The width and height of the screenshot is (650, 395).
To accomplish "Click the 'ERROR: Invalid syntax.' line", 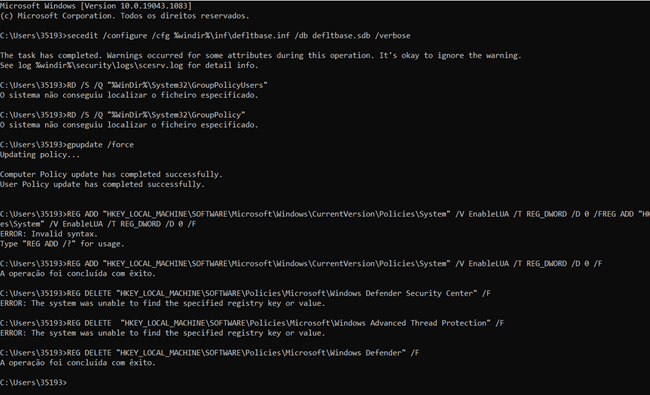I will pos(49,234).
